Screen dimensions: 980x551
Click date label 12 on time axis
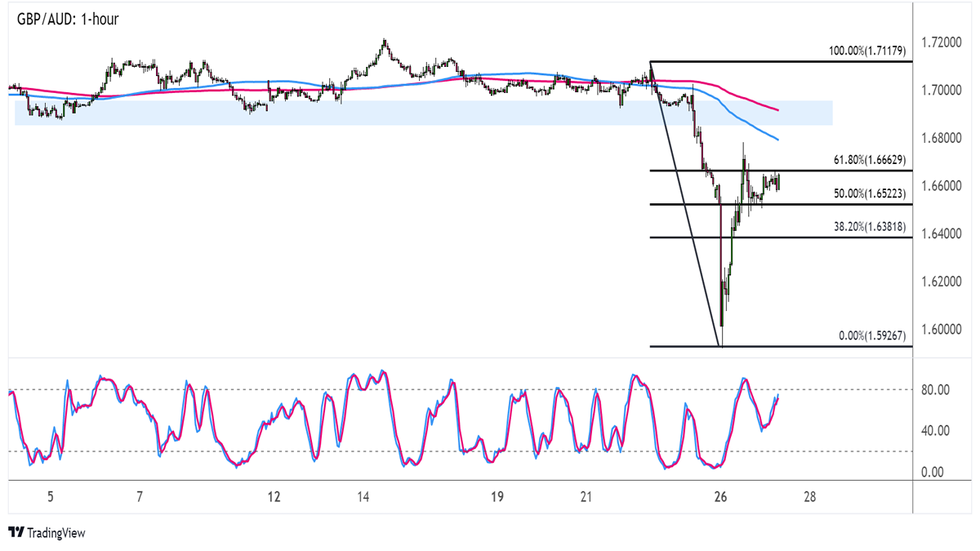(x=274, y=497)
